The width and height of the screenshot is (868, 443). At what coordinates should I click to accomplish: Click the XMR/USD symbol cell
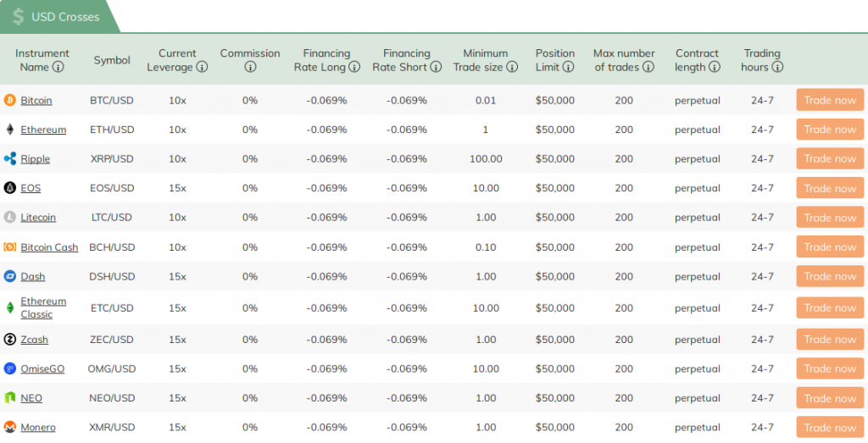pyautogui.click(x=112, y=428)
